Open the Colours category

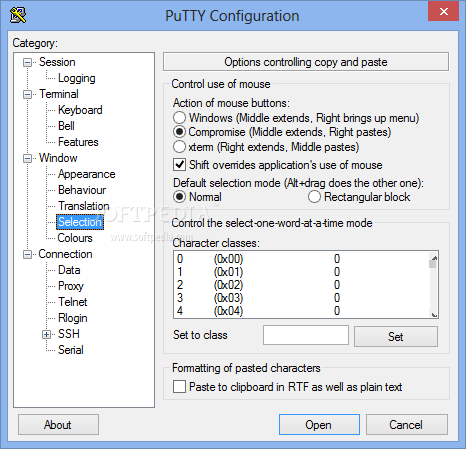[75, 238]
